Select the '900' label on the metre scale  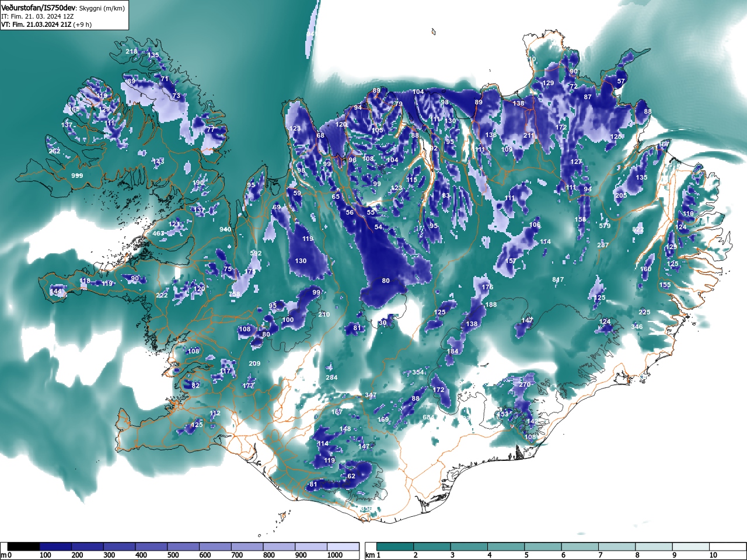[301, 555]
